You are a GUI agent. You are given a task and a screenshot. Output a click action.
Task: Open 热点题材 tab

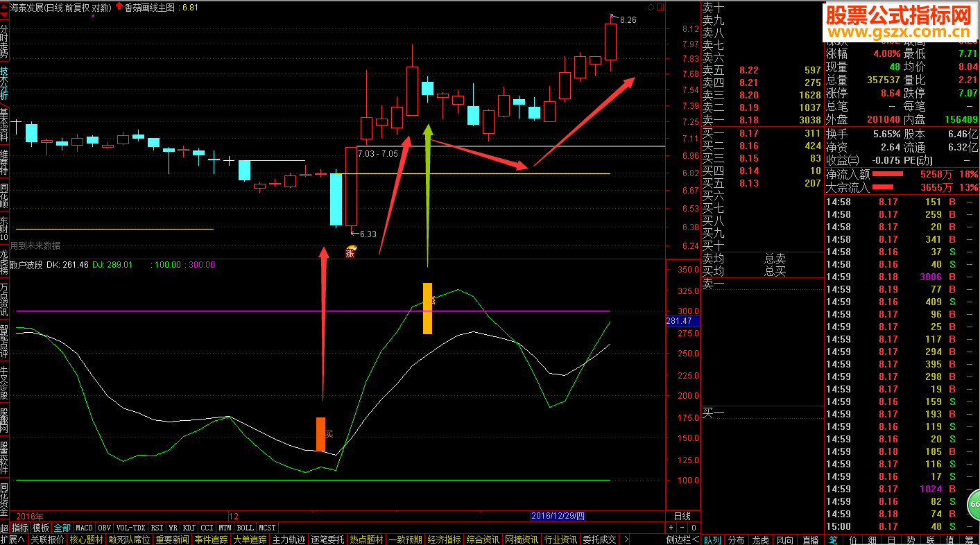pos(367,539)
